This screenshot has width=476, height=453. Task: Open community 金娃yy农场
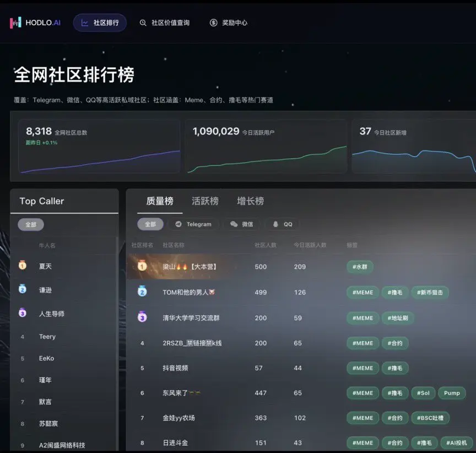178,418
